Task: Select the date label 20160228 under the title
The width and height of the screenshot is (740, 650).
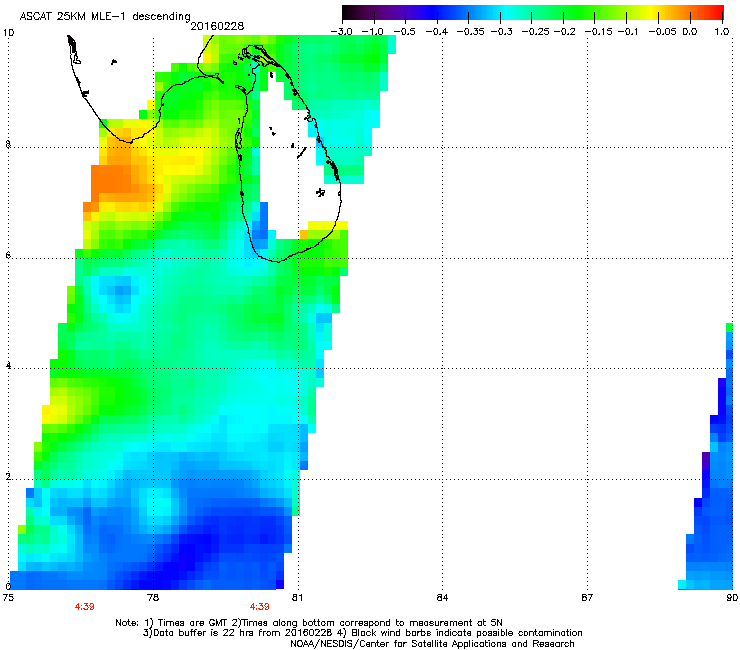Action: point(217,26)
